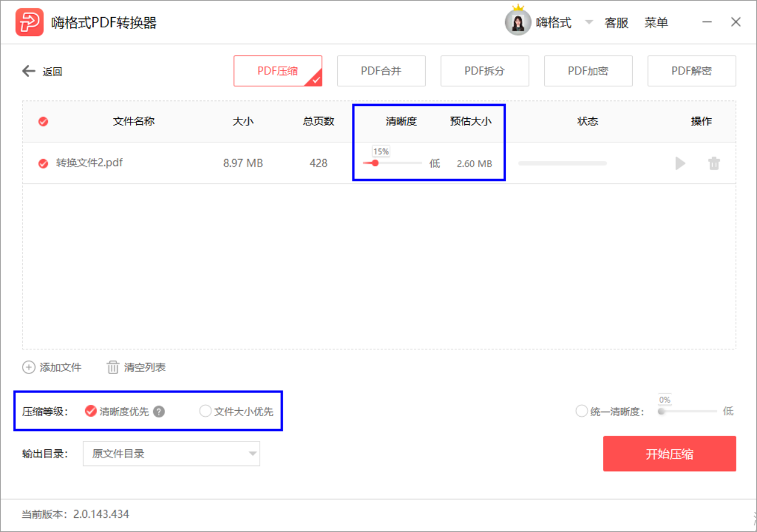Click the 2.60 MB estimated size value
The width and height of the screenshot is (757, 532).
coord(474,164)
